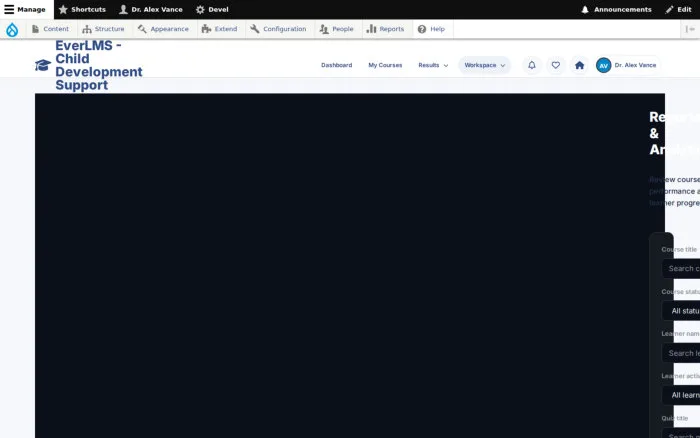Open the Help admin menu

pyautogui.click(x=431, y=29)
